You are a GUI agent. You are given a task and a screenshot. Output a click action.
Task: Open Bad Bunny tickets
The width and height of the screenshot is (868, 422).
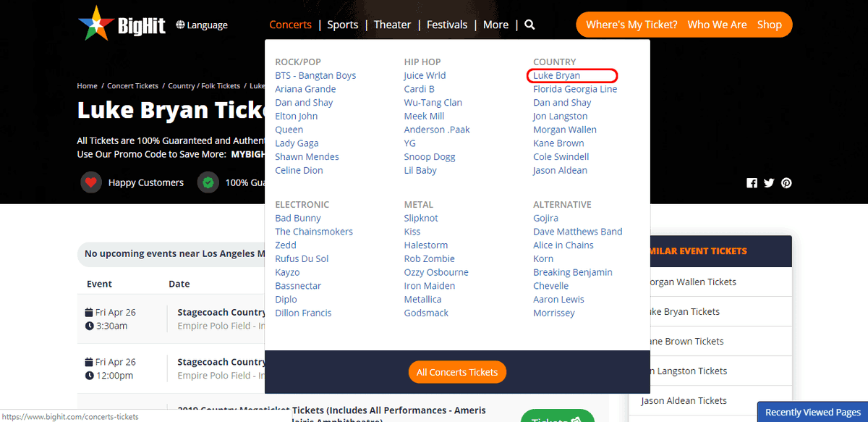(298, 218)
